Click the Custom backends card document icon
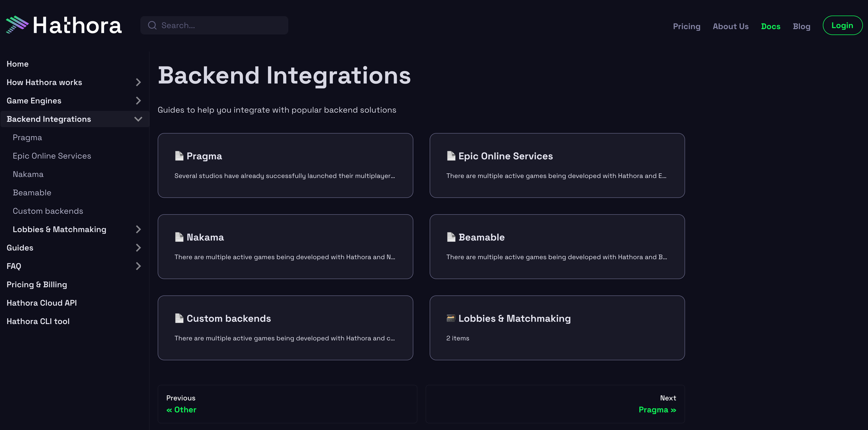The image size is (868, 430). coord(179,318)
